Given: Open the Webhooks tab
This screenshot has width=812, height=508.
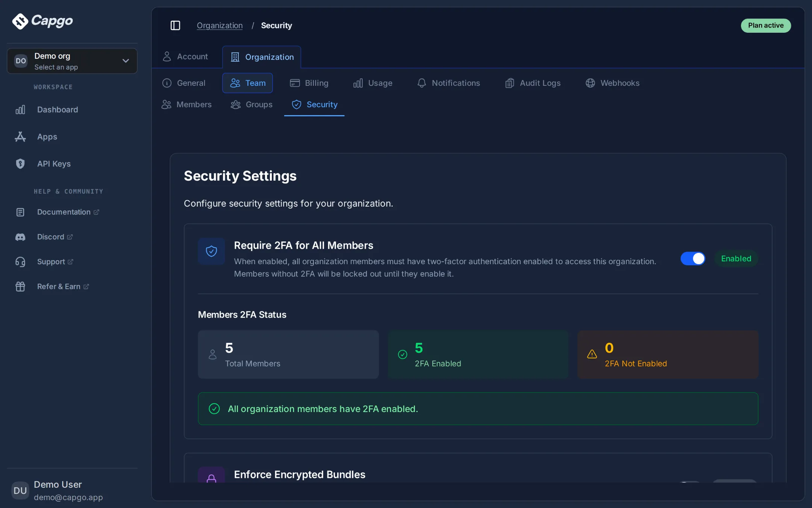Looking at the screenshot, I should [x=612, y=83].
